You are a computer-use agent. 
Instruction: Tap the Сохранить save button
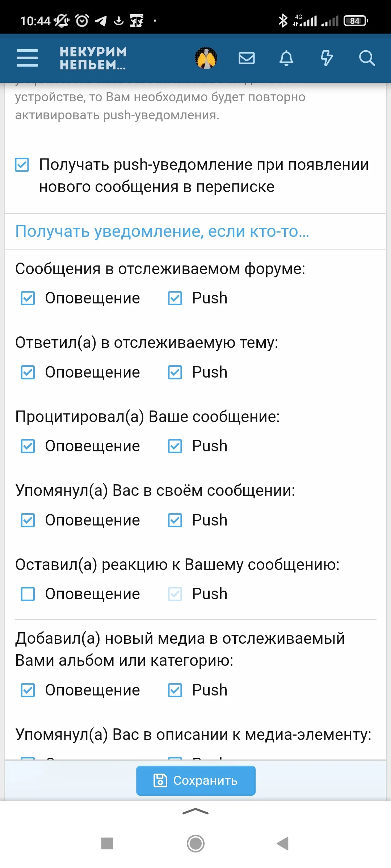point(195,780)
